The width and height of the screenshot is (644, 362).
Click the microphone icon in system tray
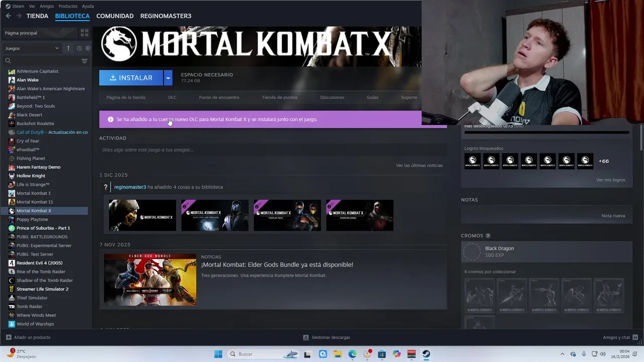point(584,354)
